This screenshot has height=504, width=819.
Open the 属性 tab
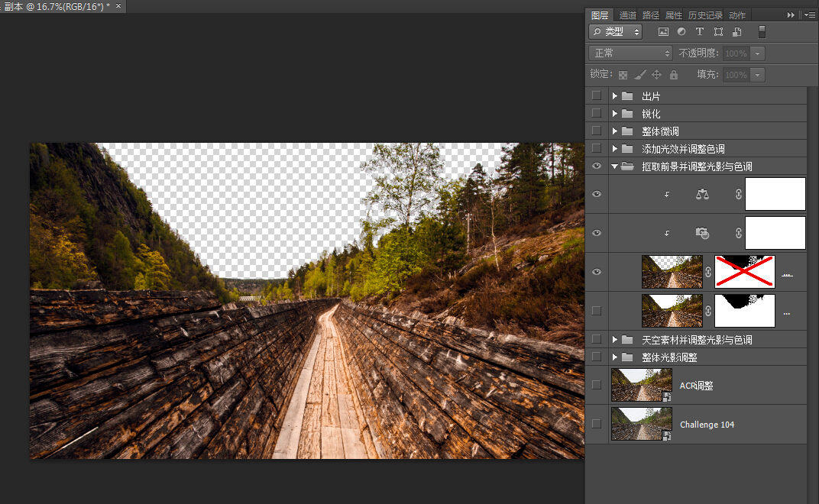coord(673,15)
